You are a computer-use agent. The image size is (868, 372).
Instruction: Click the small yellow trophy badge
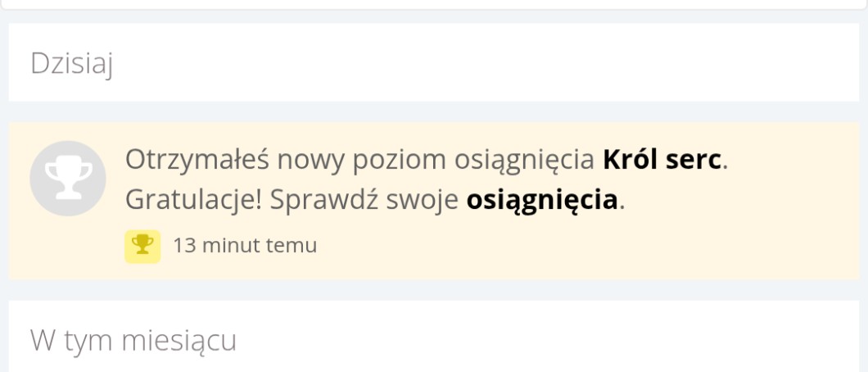click(x=142, y=245)
